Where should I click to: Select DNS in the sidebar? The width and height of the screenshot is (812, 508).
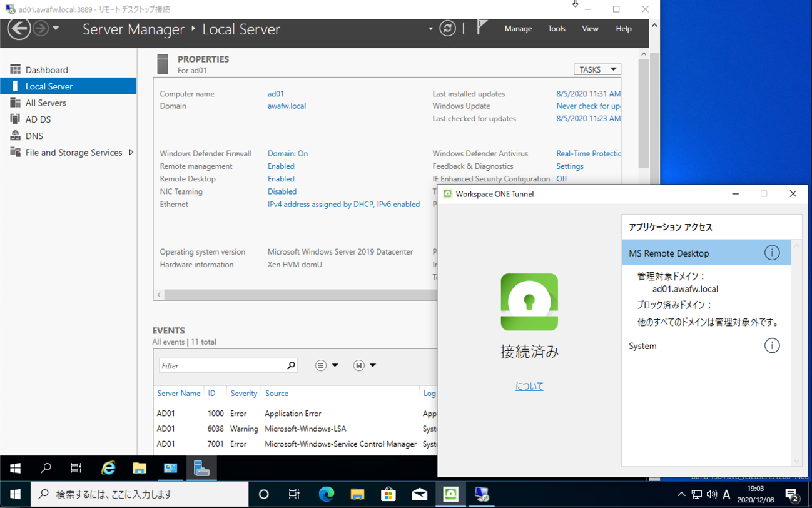pyautogui.click(x=68, y=136)
